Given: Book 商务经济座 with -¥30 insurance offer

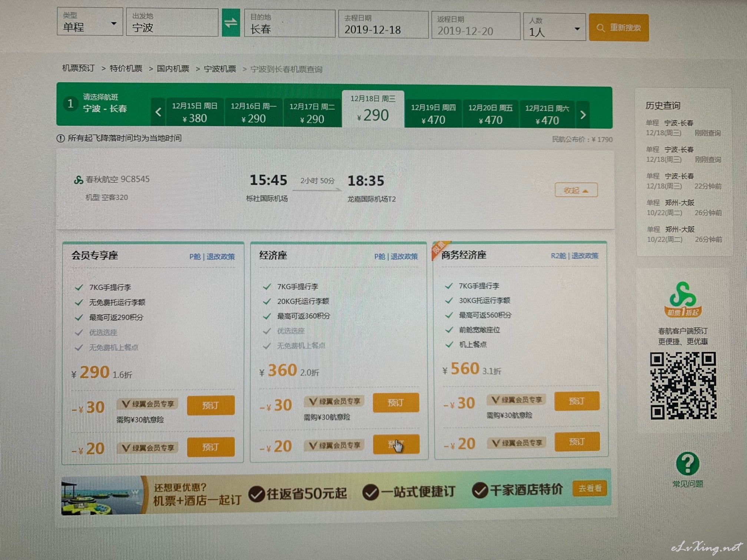Looking at the screenshot, I should (x=577, y=401).
